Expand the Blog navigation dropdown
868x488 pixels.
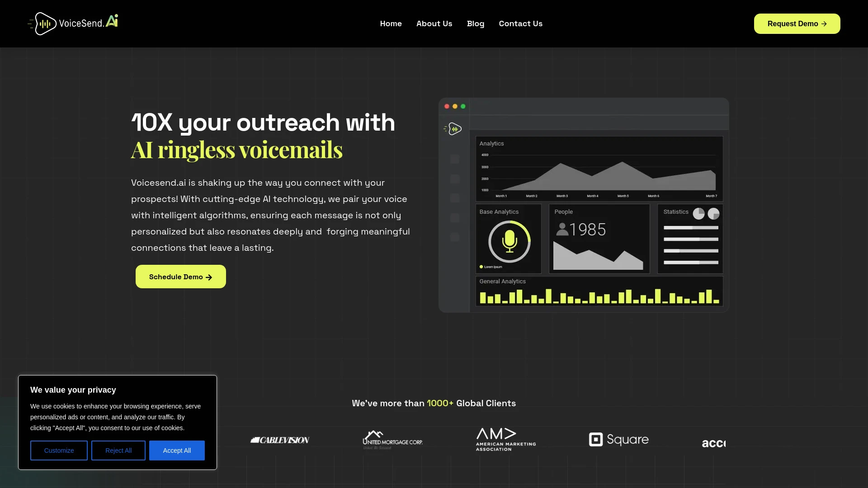(475, 23)
